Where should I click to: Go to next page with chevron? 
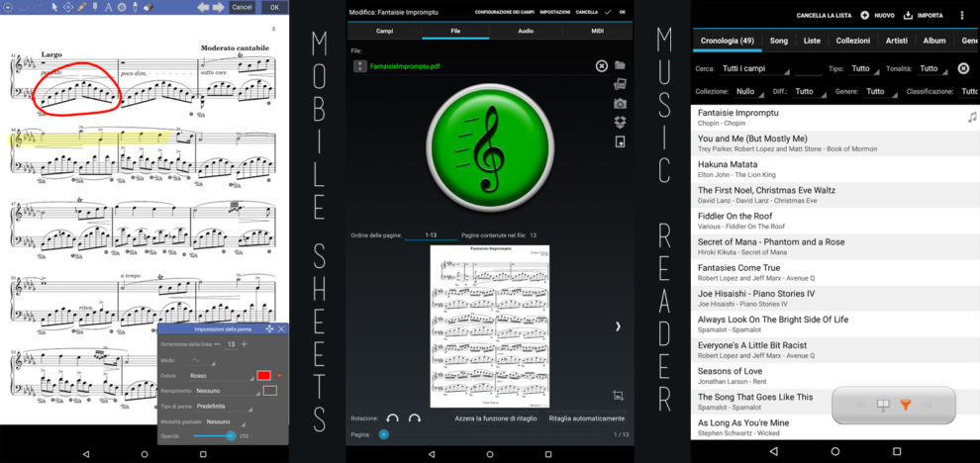coord(618,326)
